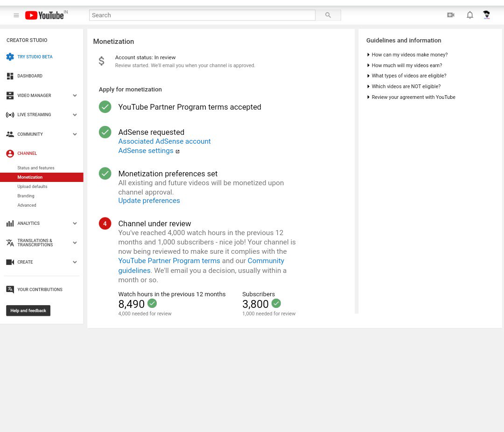The height and width of the screenshot is (432, 504).
Task: Click the green check next to 3,800
Action: (x=276, y=303)
